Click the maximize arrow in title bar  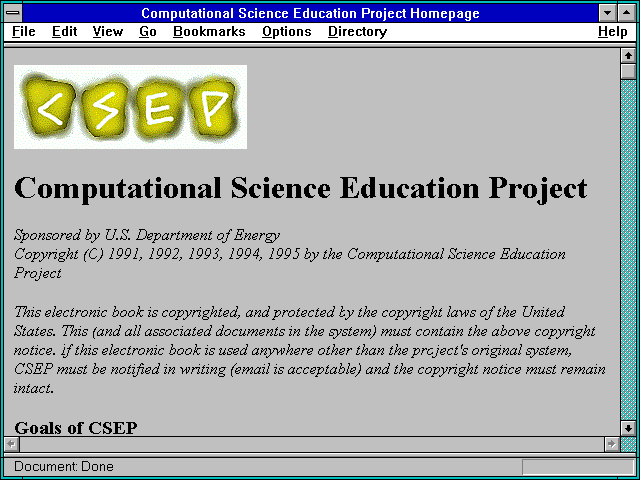(627, 13)
